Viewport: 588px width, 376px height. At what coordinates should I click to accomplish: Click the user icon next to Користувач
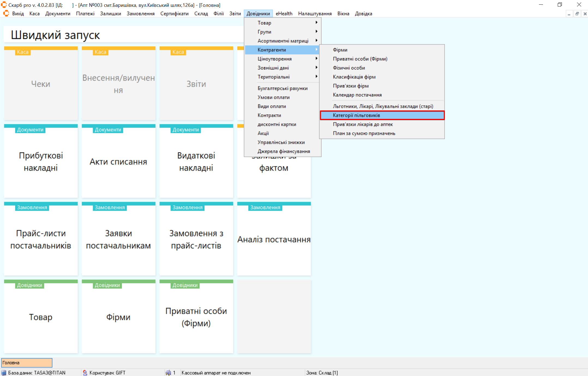[85, 373]
